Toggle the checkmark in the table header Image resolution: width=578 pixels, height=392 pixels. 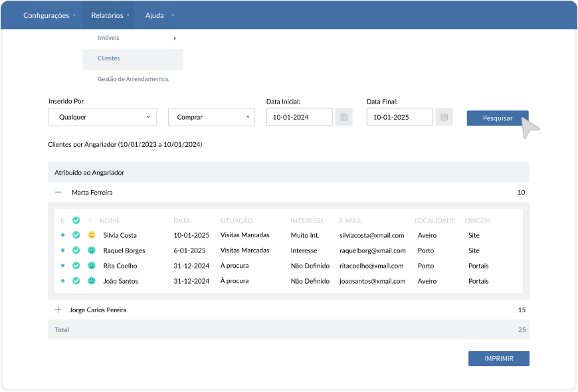(x=76, y=220)
